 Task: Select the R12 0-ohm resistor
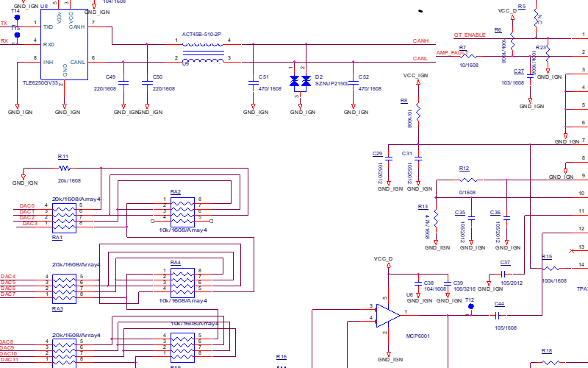(467, 179)
